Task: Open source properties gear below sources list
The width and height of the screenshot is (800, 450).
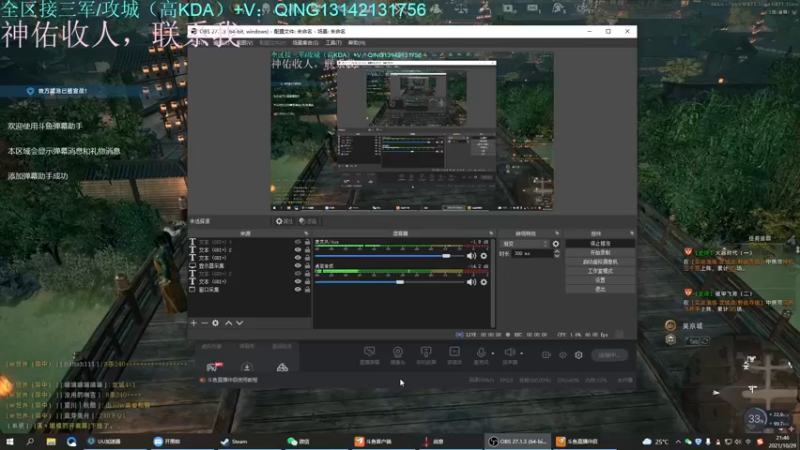Action: pos(215,323)
